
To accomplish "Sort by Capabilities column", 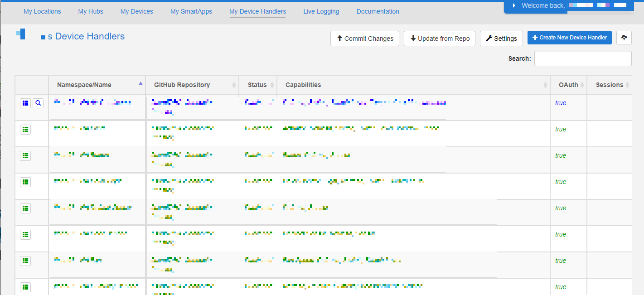I will [x=413, y=85].
